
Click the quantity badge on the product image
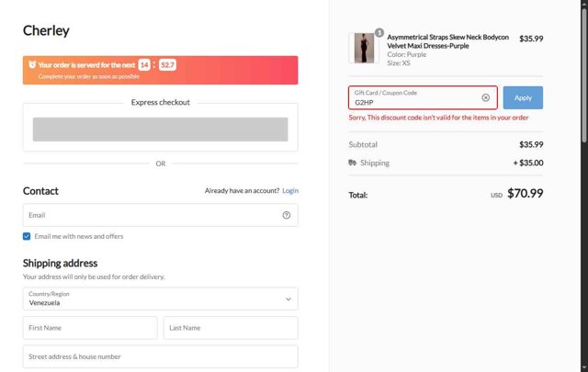(379, 33)
